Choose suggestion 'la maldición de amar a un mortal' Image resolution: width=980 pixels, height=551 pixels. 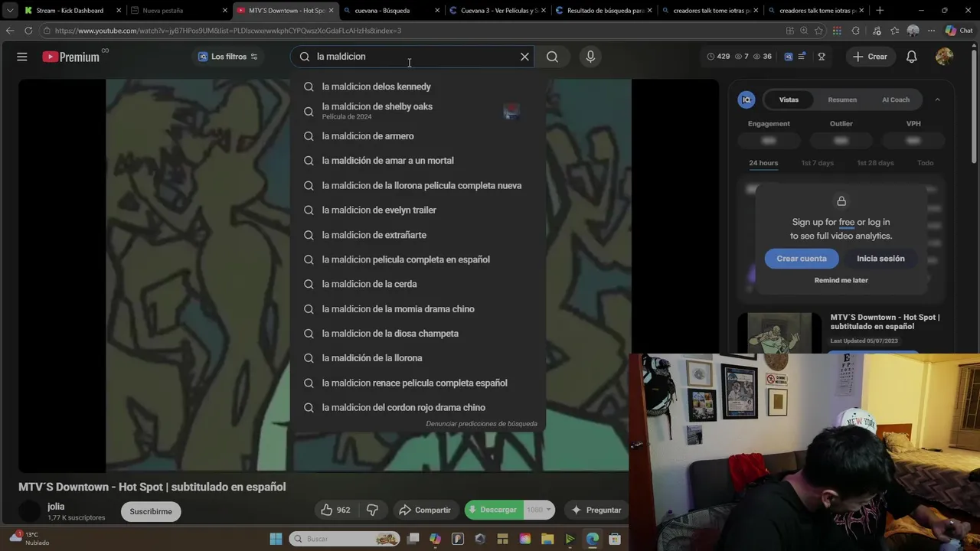[x=418, y=161]
